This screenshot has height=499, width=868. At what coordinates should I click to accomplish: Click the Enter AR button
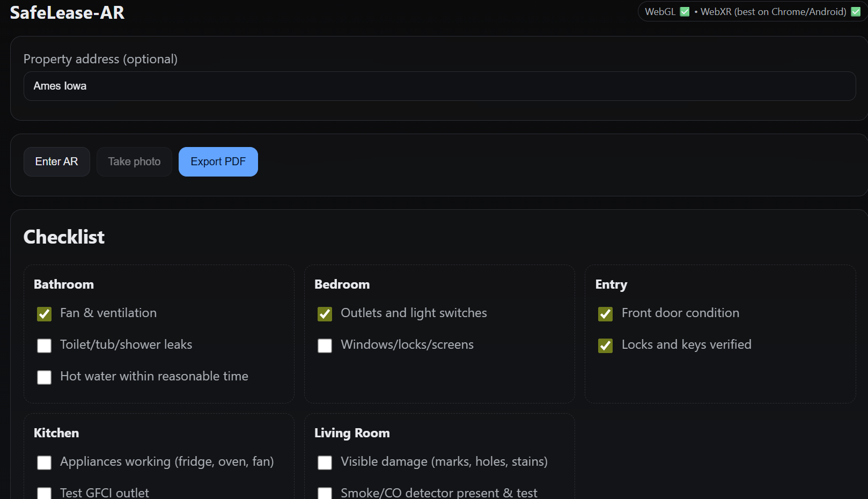click(56, 162)
